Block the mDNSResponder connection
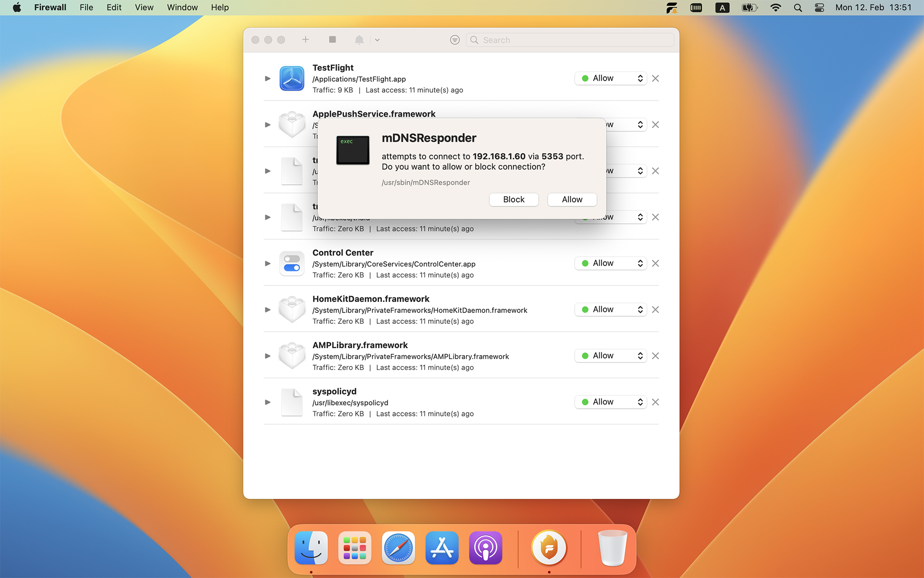 [x=514, y=200]
